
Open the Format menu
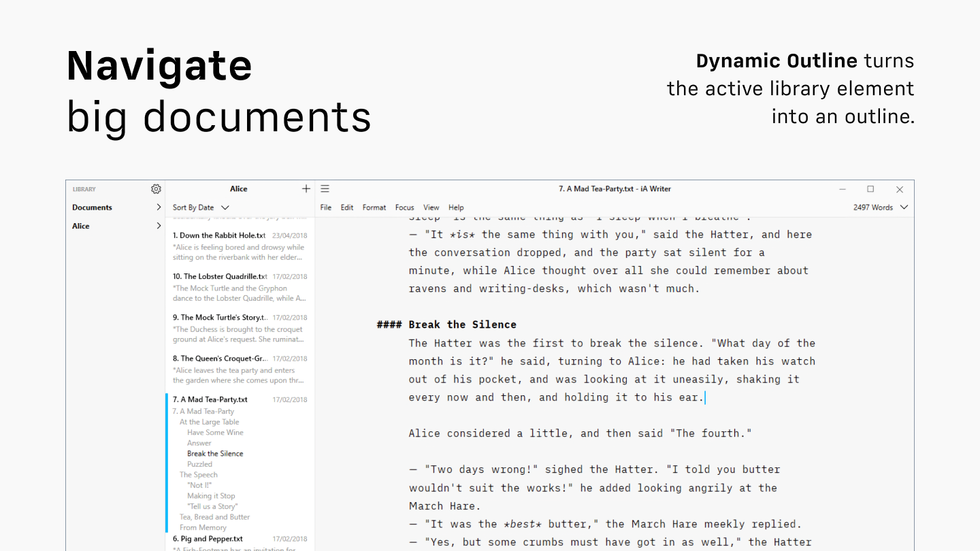374,207
